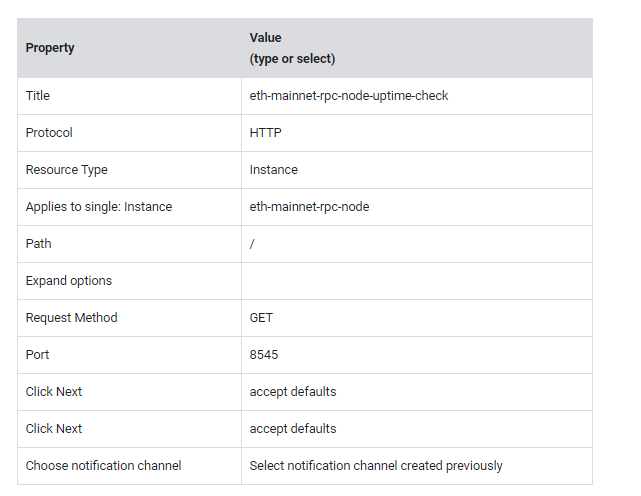Click the GET request method value
641x496 pixels.
261,318
